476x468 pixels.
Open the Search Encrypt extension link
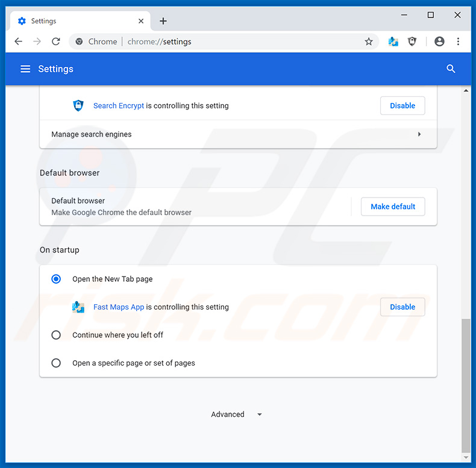118,105
